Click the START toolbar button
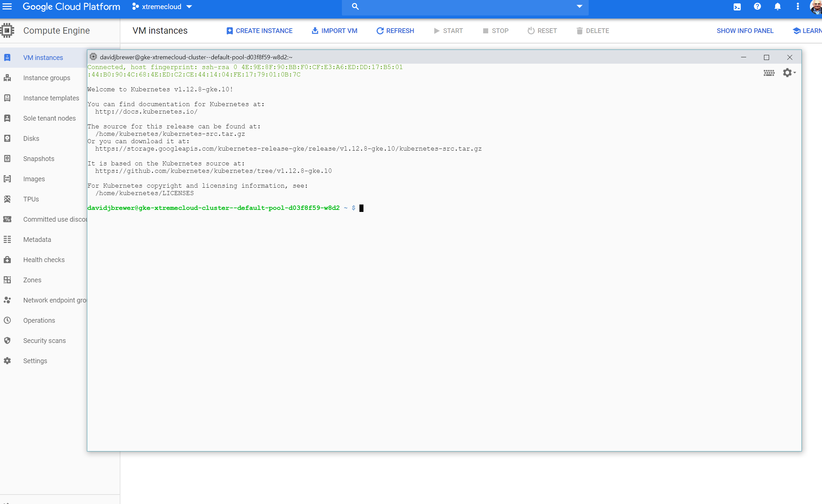Image resolution: width=822 pixels, height=504 pixels. pyautogui.click(x=448, y=31)
